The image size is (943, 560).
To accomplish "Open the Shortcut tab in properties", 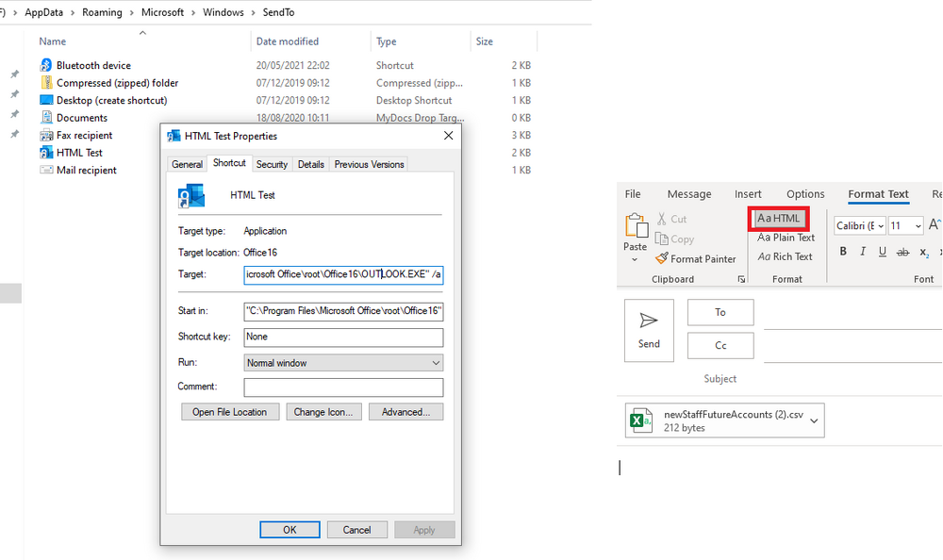I will (229, 163).
